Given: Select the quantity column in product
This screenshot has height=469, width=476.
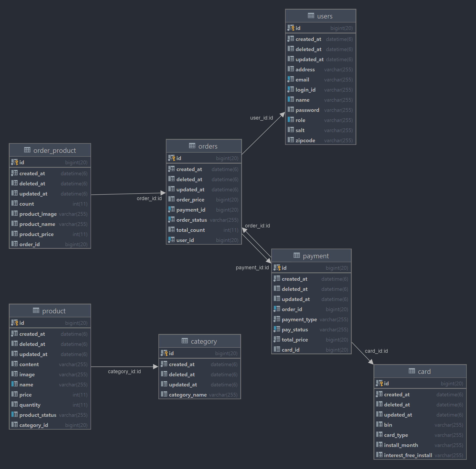Looking at the screenshot, I should [50, 405].
